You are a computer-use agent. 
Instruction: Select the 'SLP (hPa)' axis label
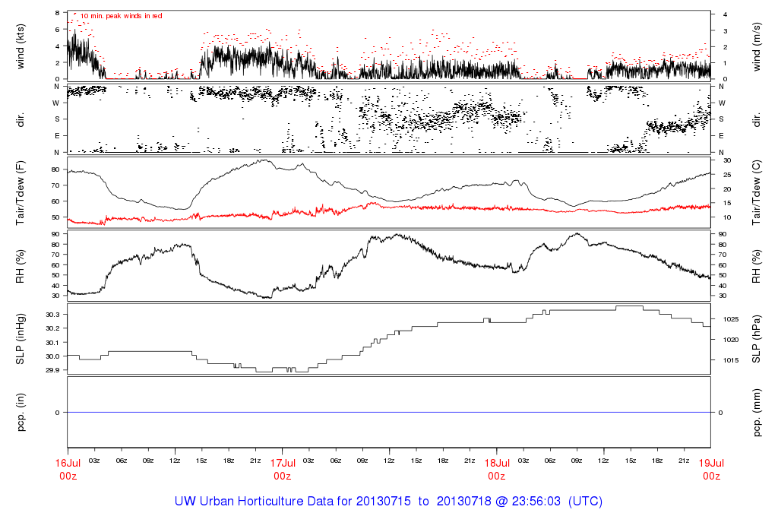(x=756, y=339)
